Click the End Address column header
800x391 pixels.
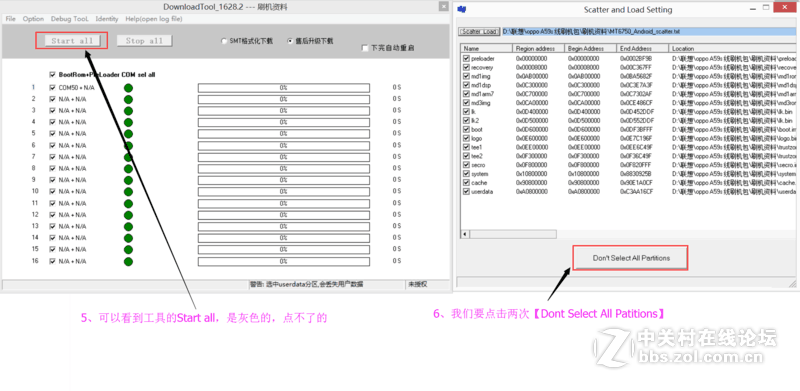coord(643,48)
